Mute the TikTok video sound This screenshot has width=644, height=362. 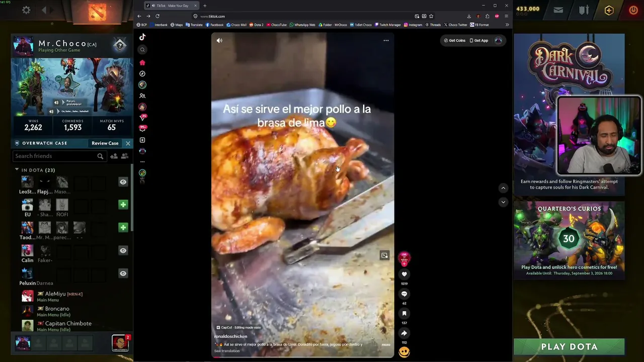pyautogui.click(x=219, y=40)
